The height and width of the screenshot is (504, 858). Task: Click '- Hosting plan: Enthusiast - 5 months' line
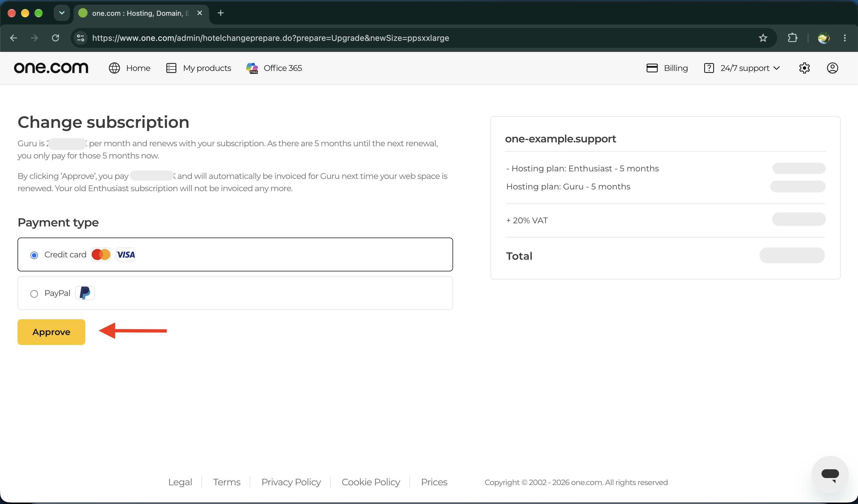[x=582, y=168]
